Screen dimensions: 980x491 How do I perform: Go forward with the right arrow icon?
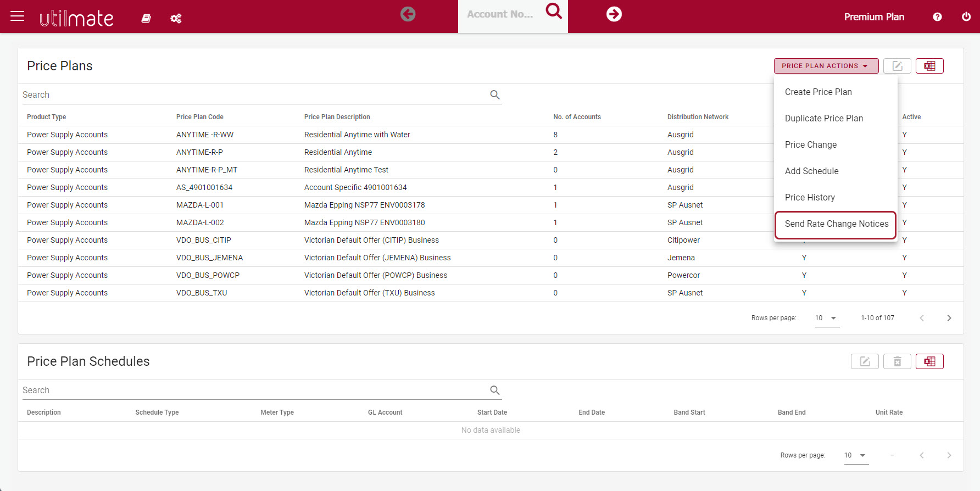[x=614, y=14]
